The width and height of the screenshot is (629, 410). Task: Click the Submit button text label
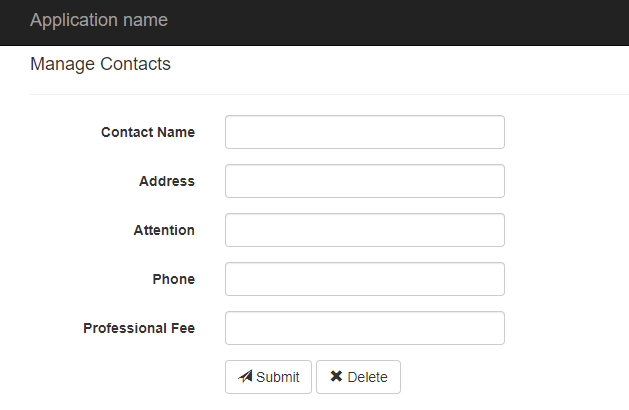click(x=277, y=377)
